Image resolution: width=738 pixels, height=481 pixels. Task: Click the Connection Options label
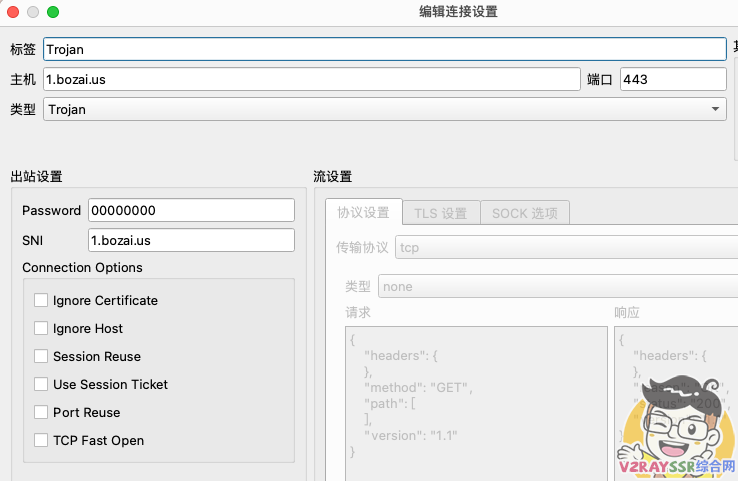point(82,267)
